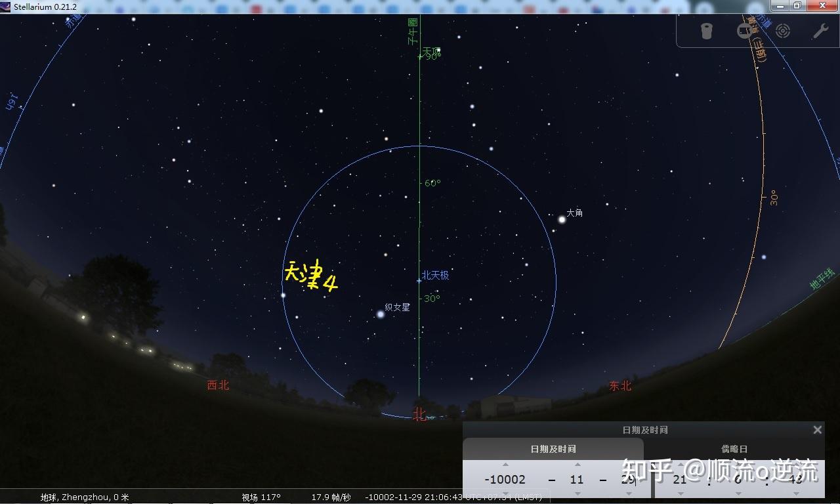The height and width of the screenshot is (504, 840).
Task: Click the 东北 compass label
Action: pyautogui.click(x=620, y=386)
